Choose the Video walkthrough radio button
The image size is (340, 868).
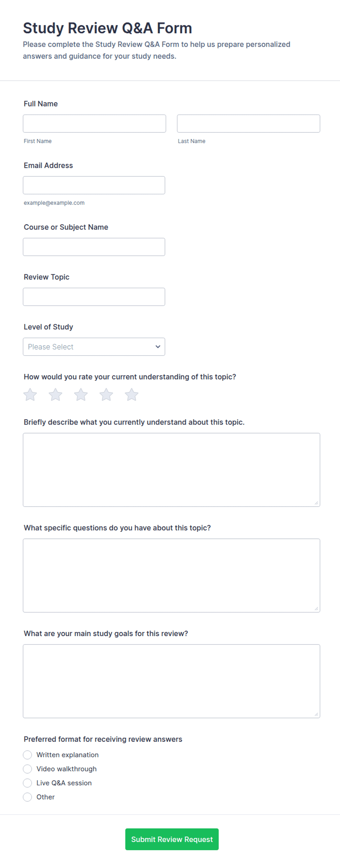[27, 769]
